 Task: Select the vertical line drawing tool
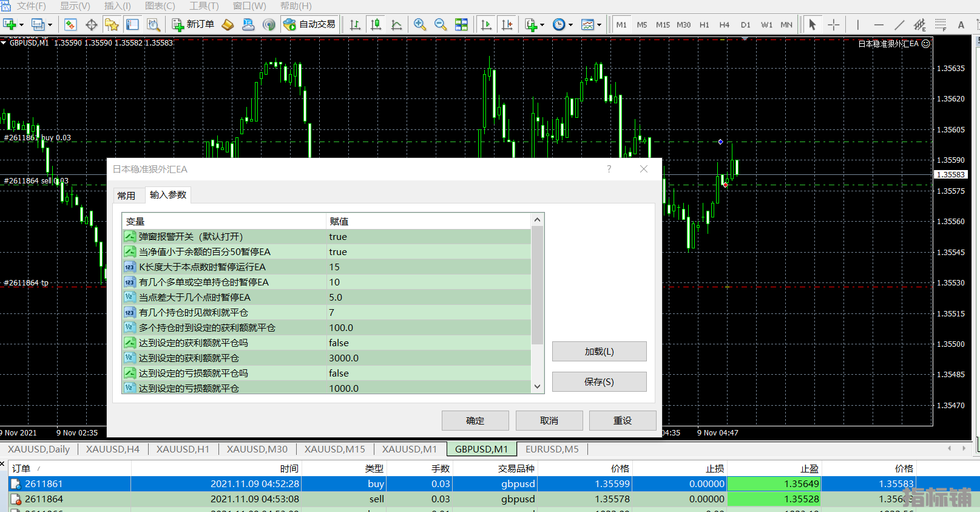click(x=858, y=24)
